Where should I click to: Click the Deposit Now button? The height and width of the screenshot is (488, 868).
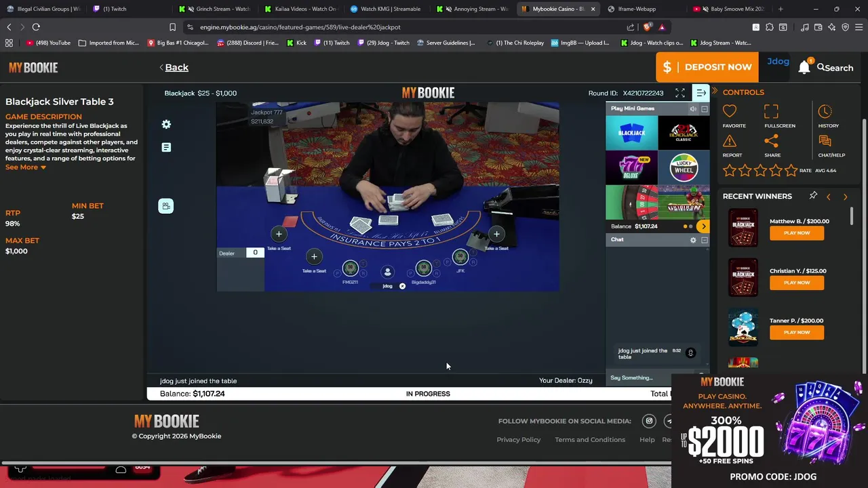[708, 67]
